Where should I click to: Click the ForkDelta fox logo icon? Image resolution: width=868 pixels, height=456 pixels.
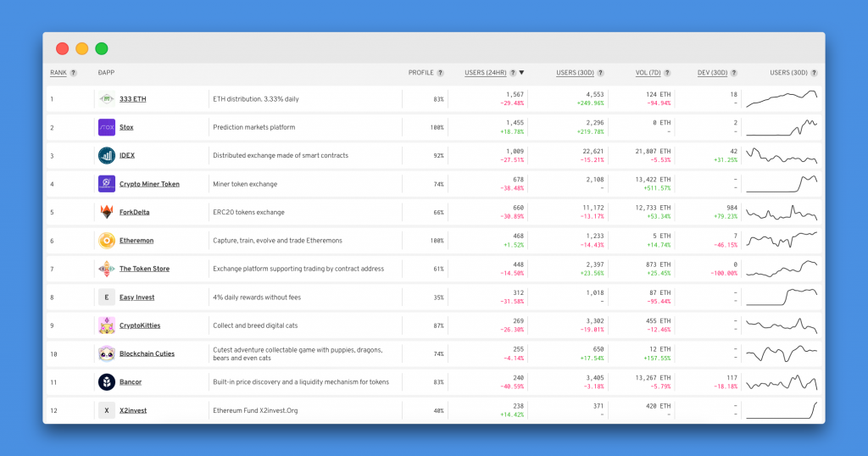pos(106,212)
